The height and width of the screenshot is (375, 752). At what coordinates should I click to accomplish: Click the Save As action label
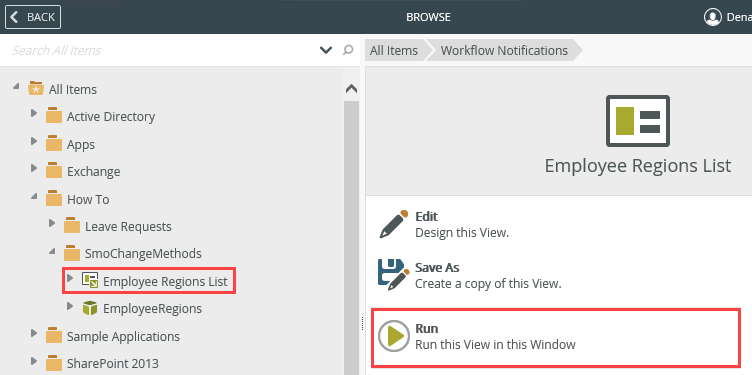[x=437, y=268]
